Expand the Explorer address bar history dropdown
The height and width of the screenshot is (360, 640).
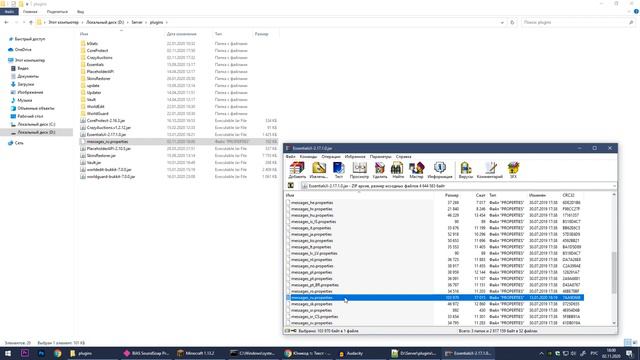(502, 22)
